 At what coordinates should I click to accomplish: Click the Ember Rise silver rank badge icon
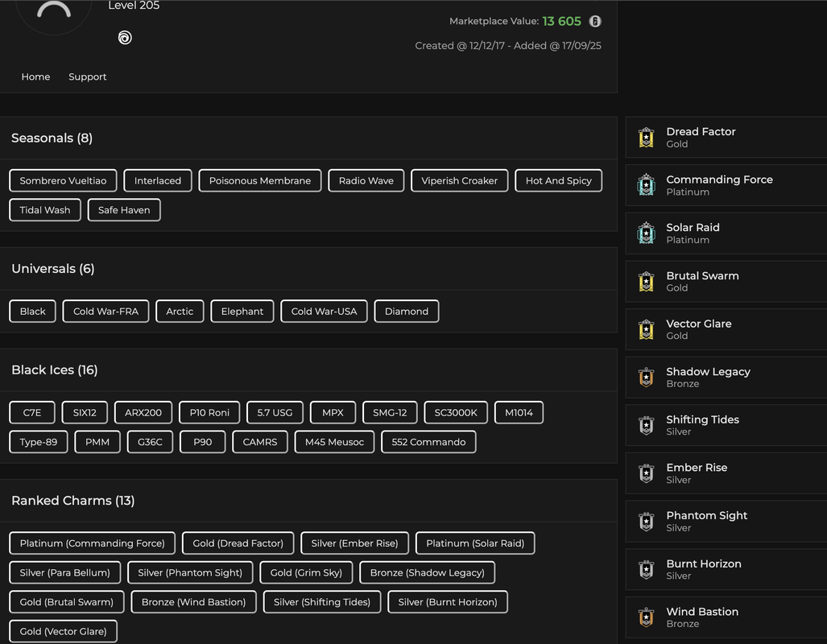coord(646,473)
